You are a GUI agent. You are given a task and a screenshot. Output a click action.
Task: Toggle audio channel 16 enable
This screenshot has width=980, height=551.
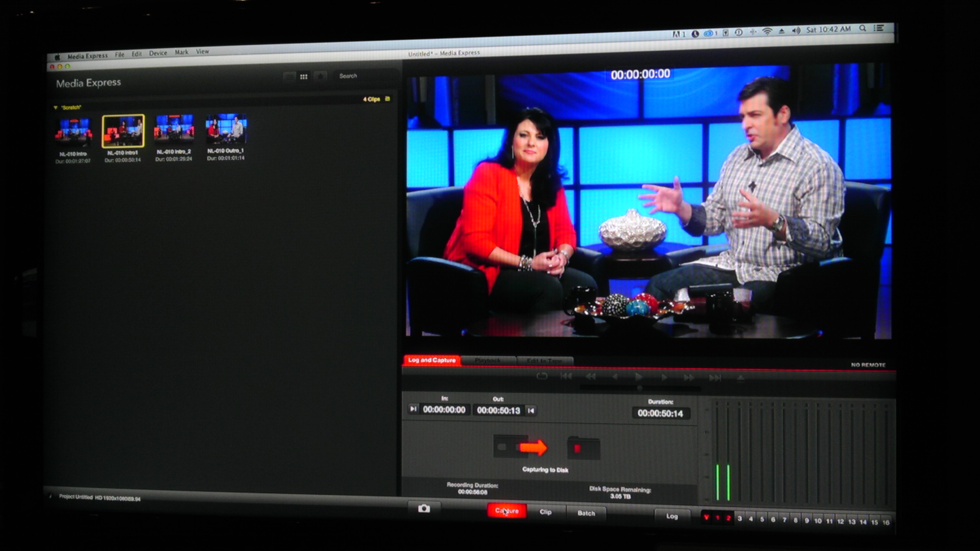pos(886,522)
